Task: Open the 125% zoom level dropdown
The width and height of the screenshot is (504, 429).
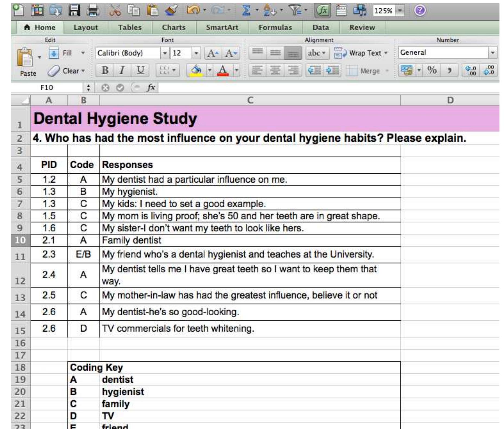Action: [x=400, y=11]
